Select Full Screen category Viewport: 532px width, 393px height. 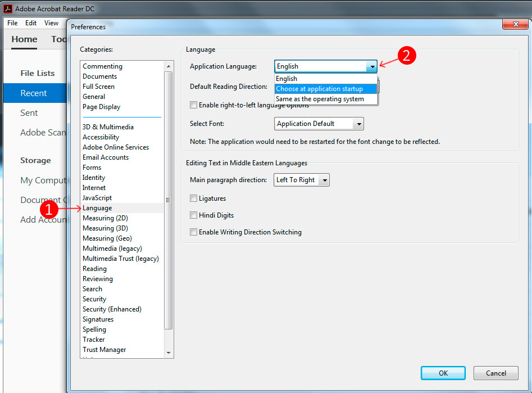(98, 87)
